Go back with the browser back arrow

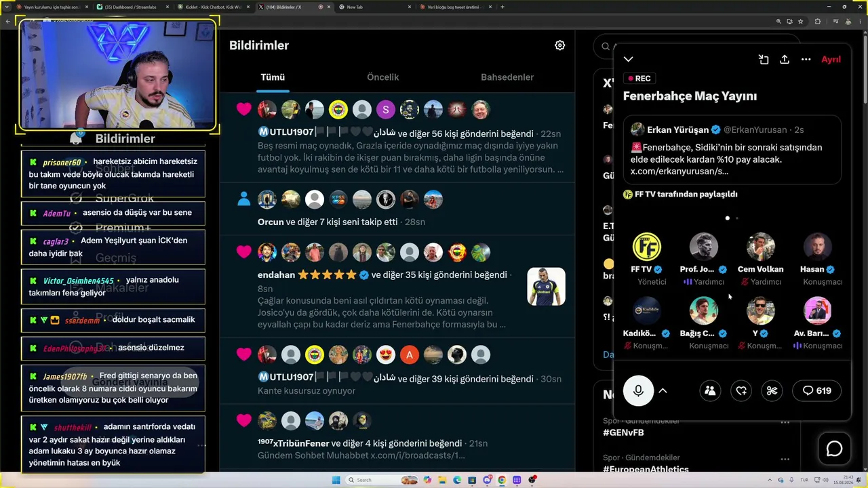click(7, 22)
